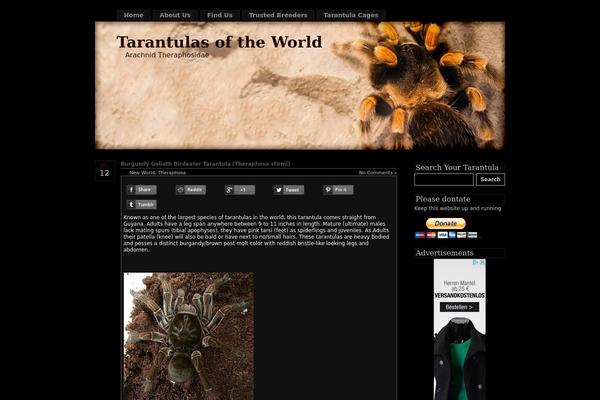Tweet this post on Twitter
Image resolution: width=600 pixels, height=400 pixels.
click(x=289, y=190)
